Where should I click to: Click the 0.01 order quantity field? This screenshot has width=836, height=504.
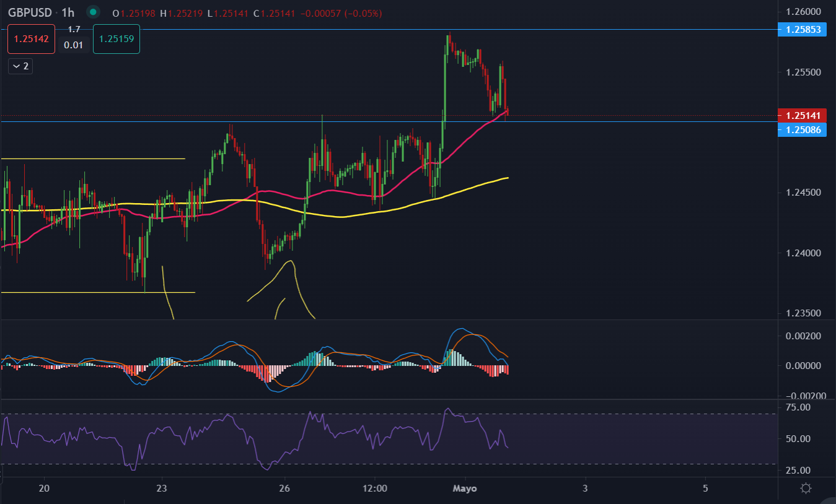tap(74, 45)
